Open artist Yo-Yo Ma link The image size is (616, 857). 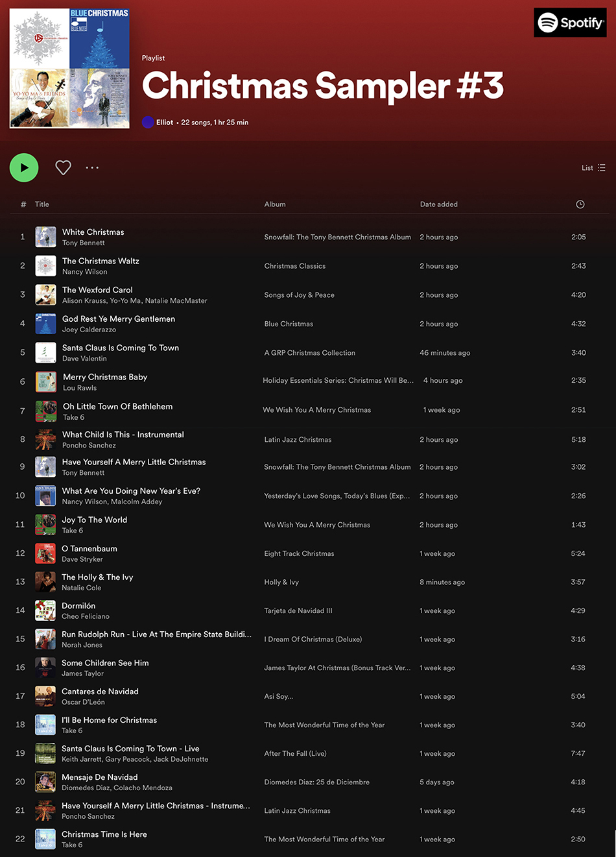coord(126,301)
